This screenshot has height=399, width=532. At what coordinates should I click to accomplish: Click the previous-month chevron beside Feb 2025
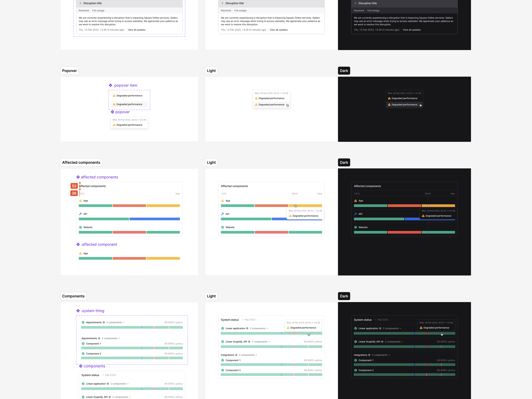coord(243,320)
